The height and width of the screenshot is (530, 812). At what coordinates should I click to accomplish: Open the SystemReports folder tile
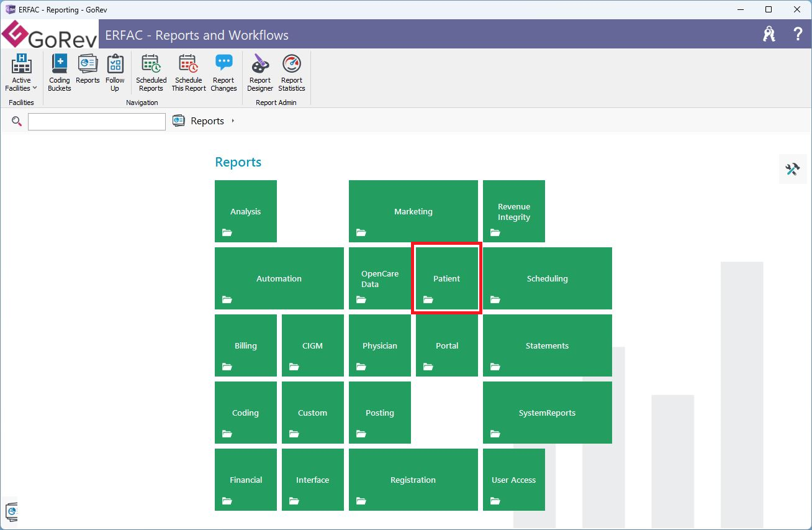[x=547, y=413]
